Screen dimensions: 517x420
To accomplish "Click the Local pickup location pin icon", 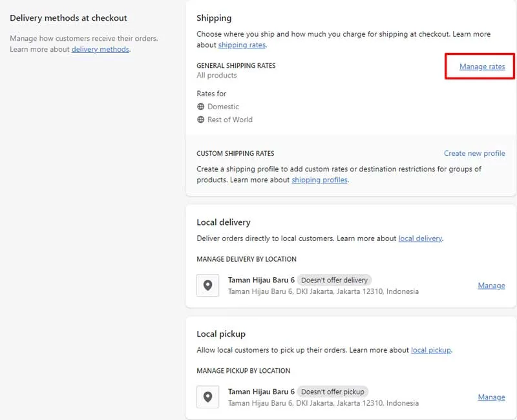I will pyautogui.click(x=207, y=397).
